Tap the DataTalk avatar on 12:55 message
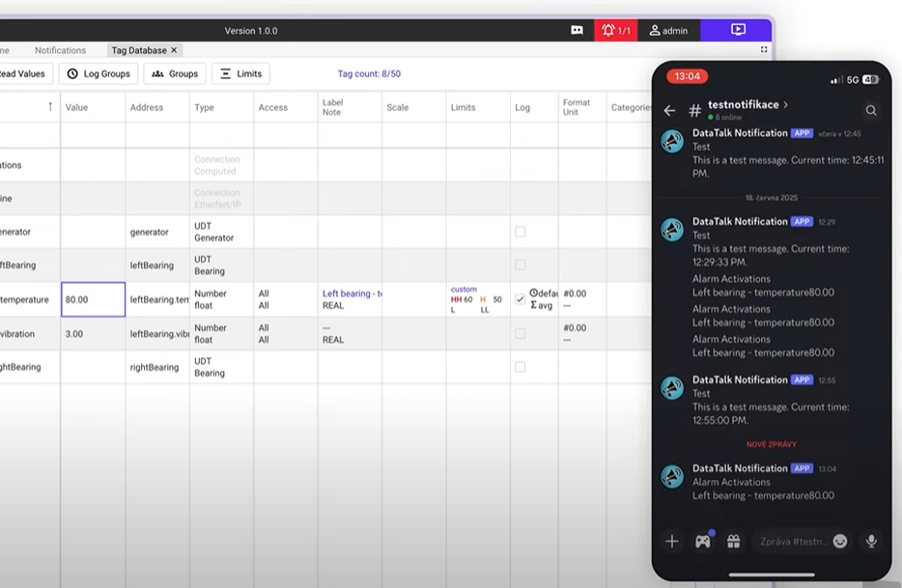 point(672,388)
